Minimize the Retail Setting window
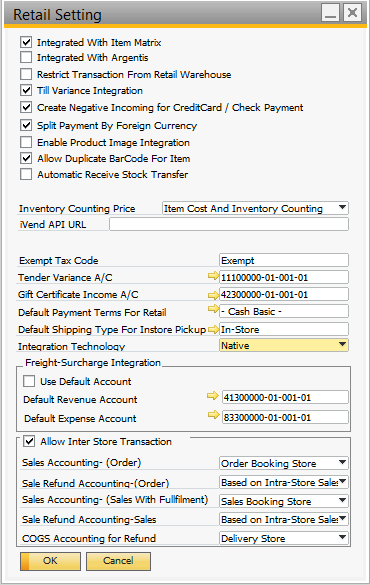Viewport: 370px width, 585px height. click(x=330, y=13)
